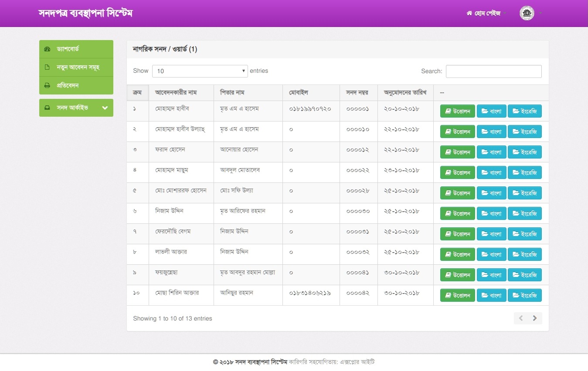Image resolution: width=588 pixels, height=371 pixels.
Task: Open the সনদ আর্কাইভ menu
Action: (x=76, y=108)
